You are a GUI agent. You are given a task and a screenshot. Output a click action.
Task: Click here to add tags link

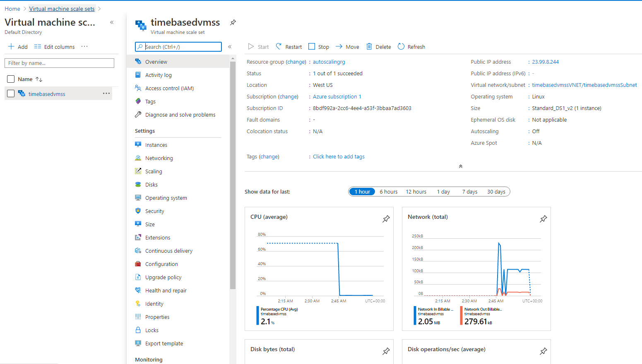tap(339, 156)
